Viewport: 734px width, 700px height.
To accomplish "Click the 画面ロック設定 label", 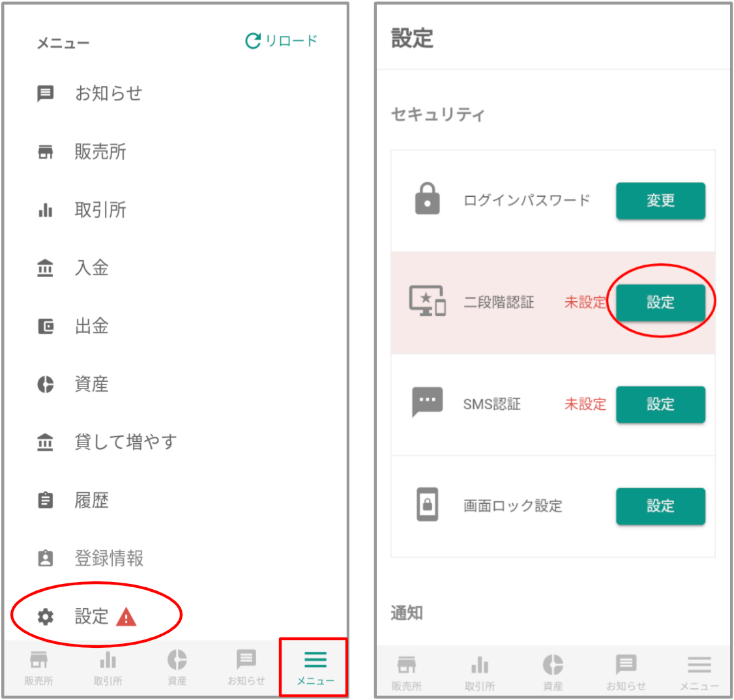I will pyautogui.click(x=512, y=506).
